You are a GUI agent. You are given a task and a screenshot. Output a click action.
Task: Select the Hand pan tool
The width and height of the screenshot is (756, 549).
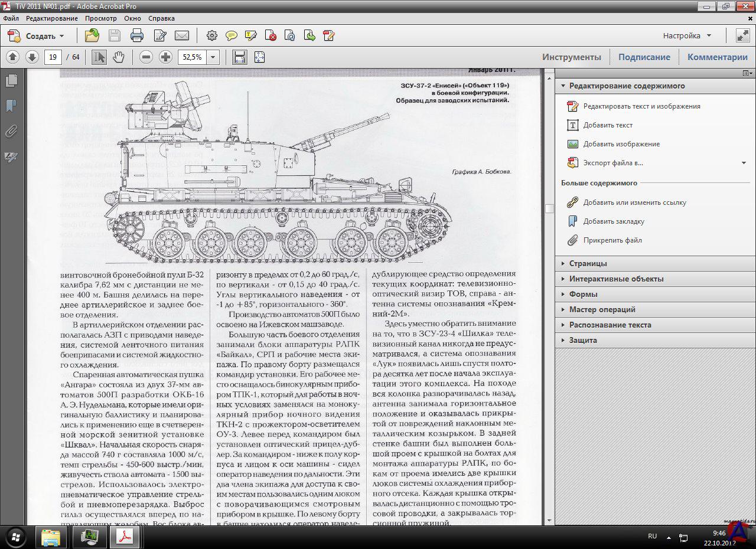pyautogui.click(x=119, y=57)
